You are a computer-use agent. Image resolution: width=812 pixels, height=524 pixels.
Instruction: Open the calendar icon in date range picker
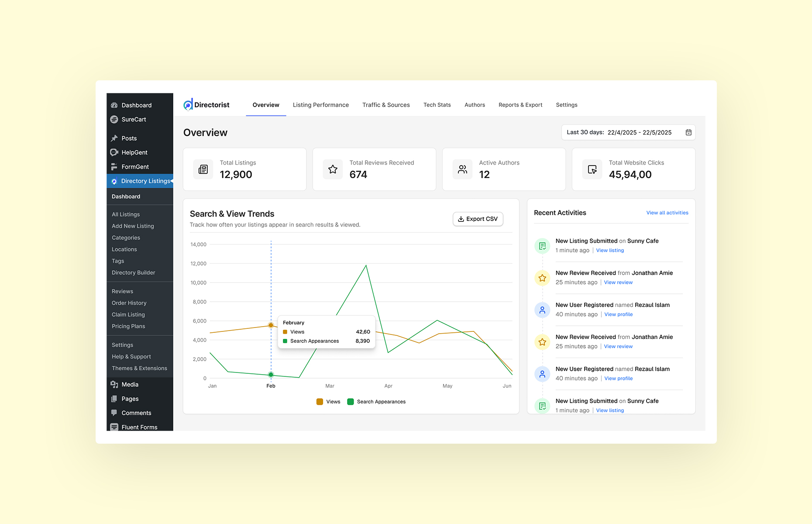[688, 132]
